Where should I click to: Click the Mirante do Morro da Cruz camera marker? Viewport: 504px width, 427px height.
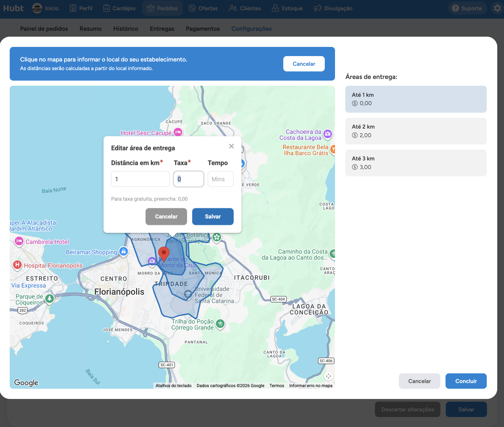pyautogui.click(x=152, y=261)
